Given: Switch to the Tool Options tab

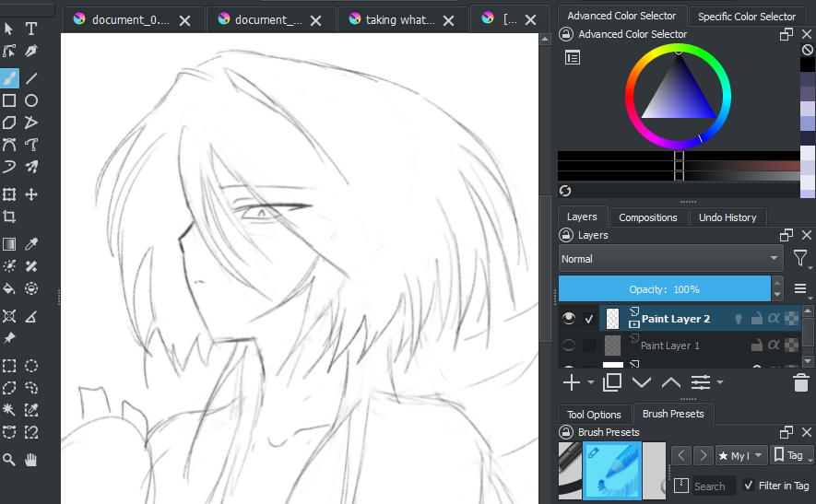Looking at the screenshot, I should pyautogui.click(x=594, y=415).
